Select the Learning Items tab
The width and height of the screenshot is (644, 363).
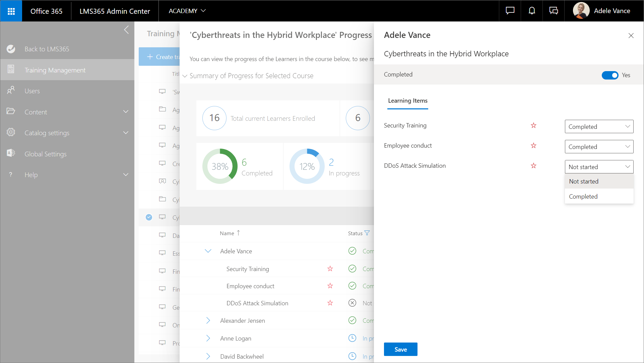pyautogui.click(x=407, y=101)
